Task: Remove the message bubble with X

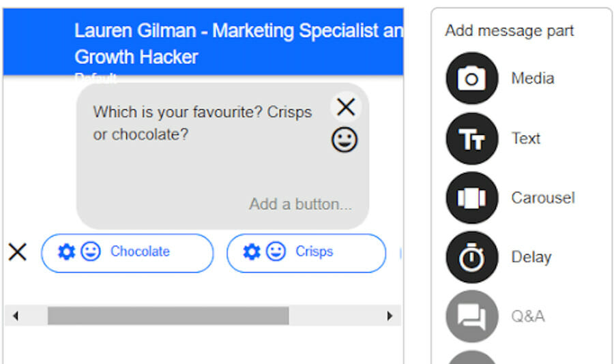Action: pos(346,106)
